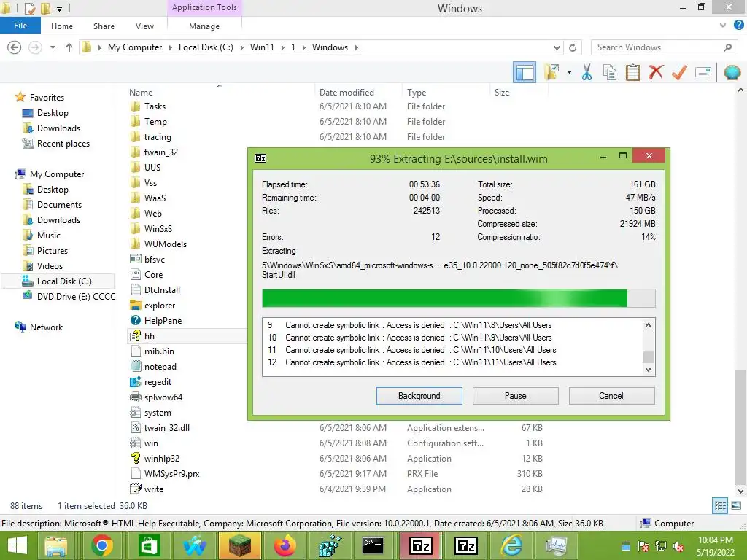Open the File ribbon tab
The image size is (747, 560).
coord(20,26)
